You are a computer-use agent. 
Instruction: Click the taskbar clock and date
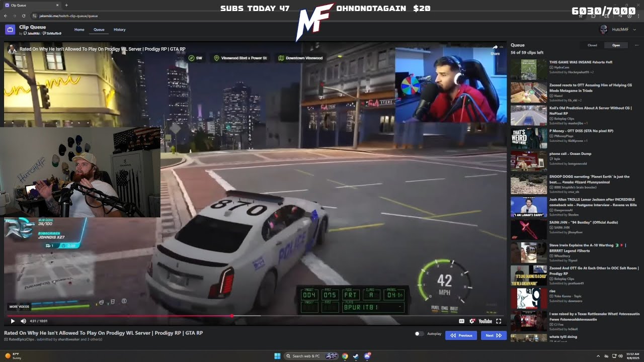pos(632,356)
